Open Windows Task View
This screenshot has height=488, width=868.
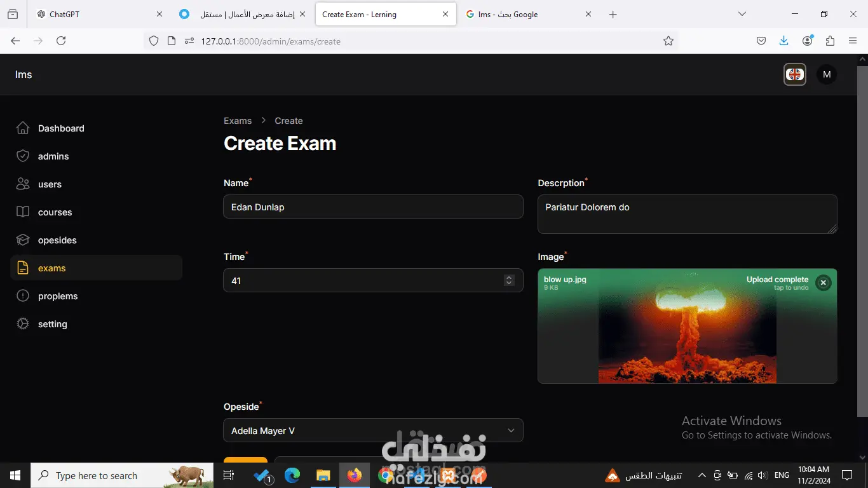pyautogui.click(x=229, y=475)
